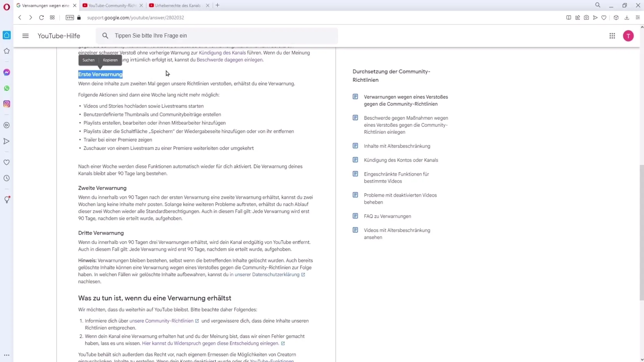644x362 pixels.
Task: Add page to bookmarks heart in toolbar
Action: (x=604, y=17)
